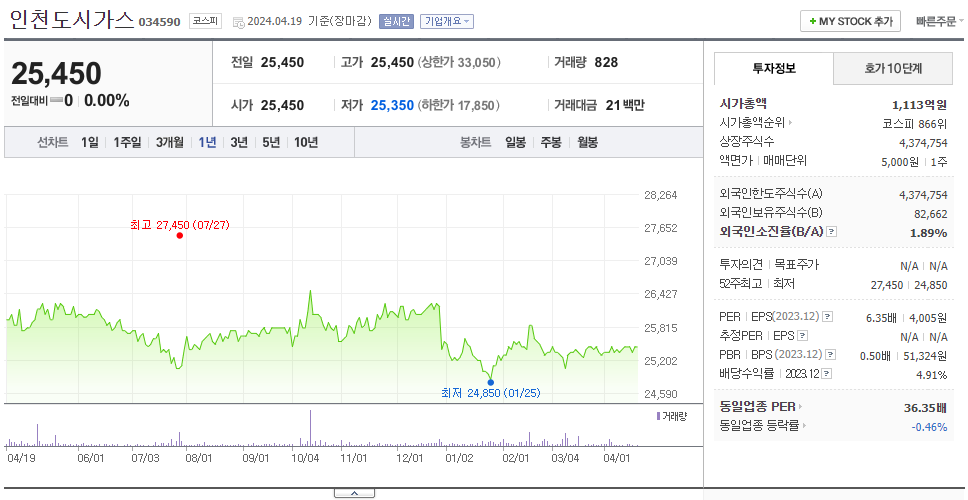Click the 외국인보유주식수 value 82,662
This screenshot has width=968, height=500.
pyautogui.click(x=930, y=214)
